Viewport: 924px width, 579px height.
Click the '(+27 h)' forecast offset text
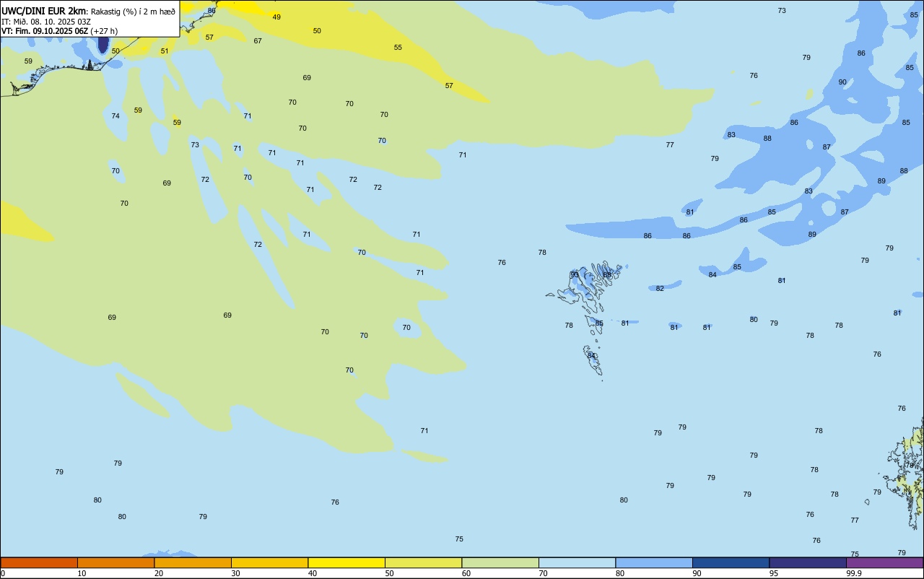(105, 31)
